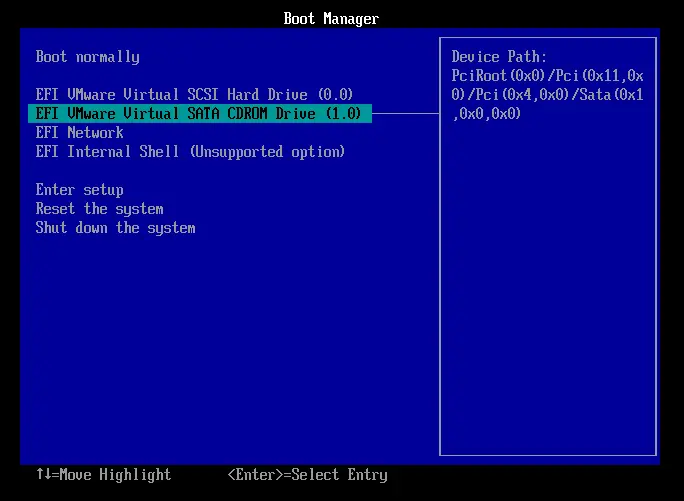Select "Shut down the system"
Viewport: 684px width, 501px height.
pos(116,228)
